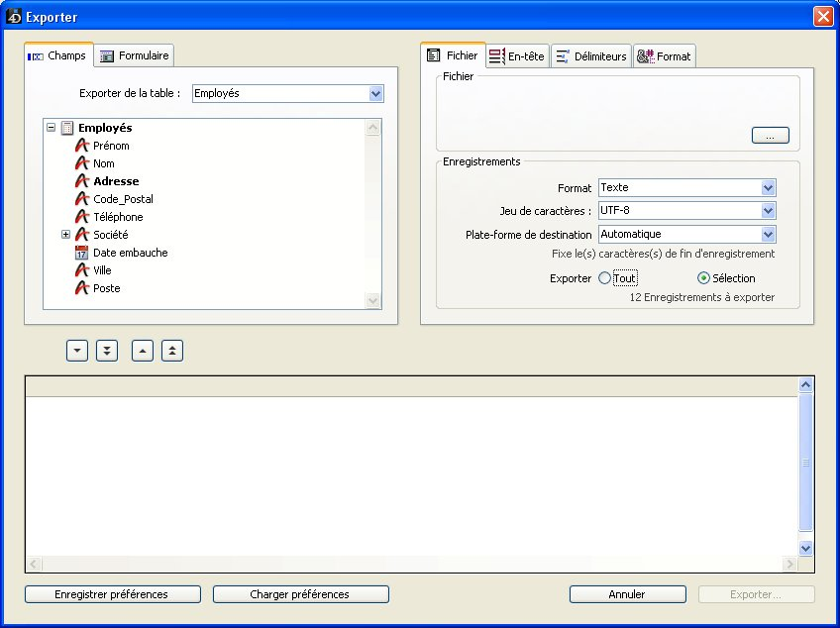Click the Date embauche calendar field icon
Image resolution: width=840 pixels, height=628 pixels.
82,253
